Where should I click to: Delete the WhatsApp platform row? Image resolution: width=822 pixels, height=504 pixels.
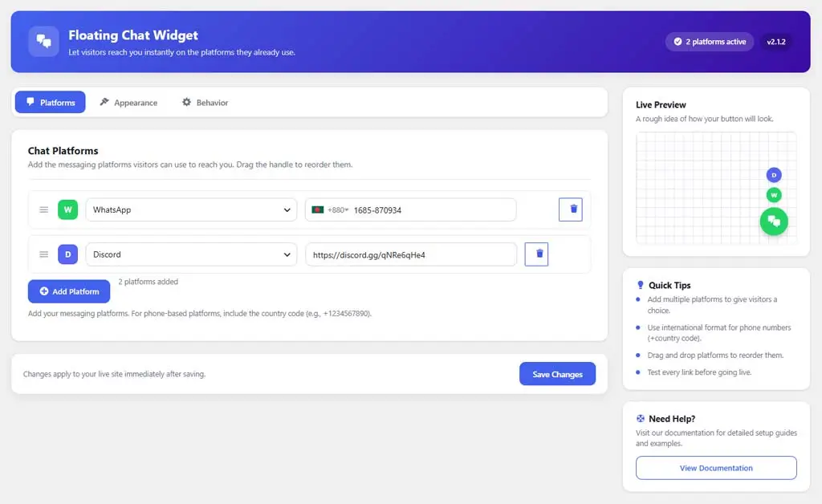571,209
